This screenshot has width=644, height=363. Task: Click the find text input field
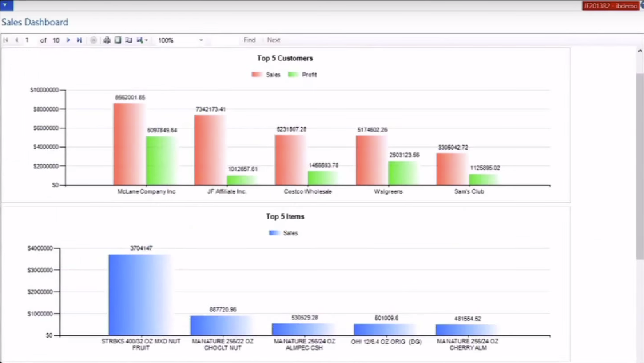pos(225,40)
